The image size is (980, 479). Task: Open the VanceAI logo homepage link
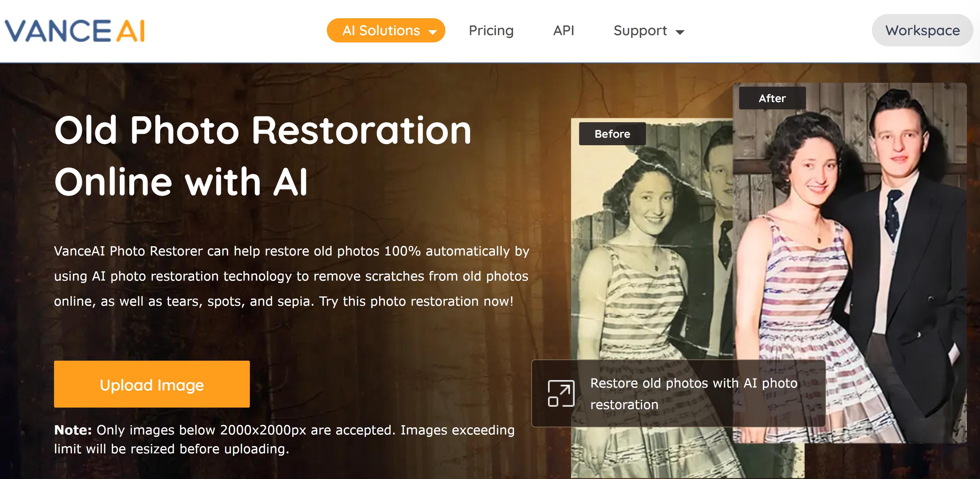(75, 30)
